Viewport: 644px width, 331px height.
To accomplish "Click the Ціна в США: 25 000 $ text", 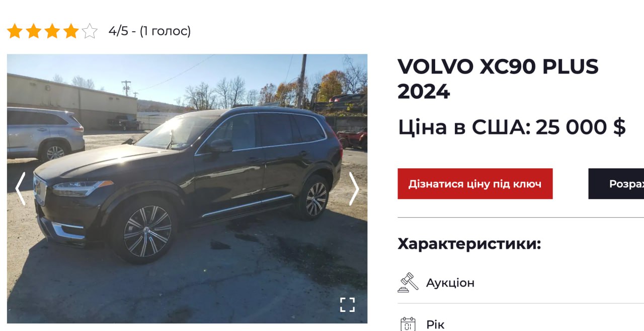I will pyautogui.click(x=512, y=127).
